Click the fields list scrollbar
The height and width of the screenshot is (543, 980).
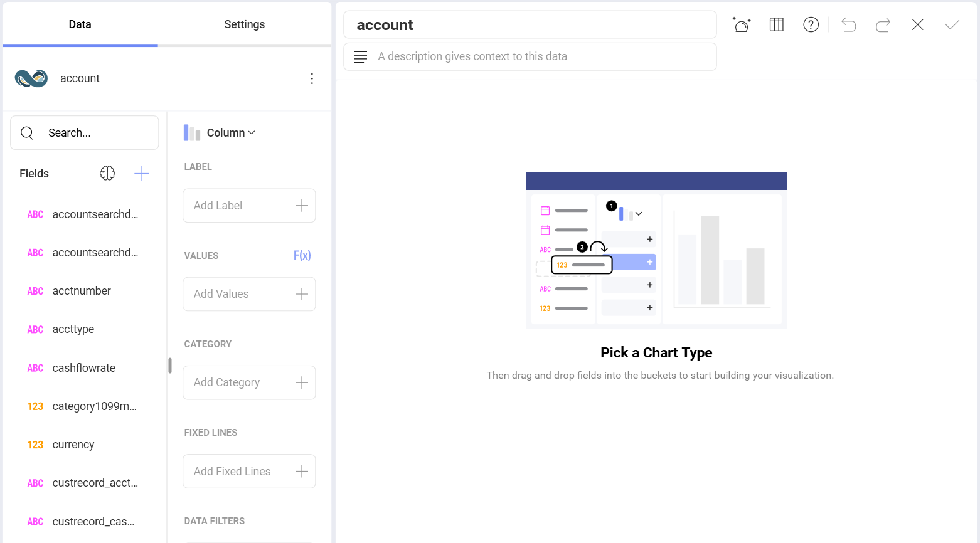[x=169, y=366]
